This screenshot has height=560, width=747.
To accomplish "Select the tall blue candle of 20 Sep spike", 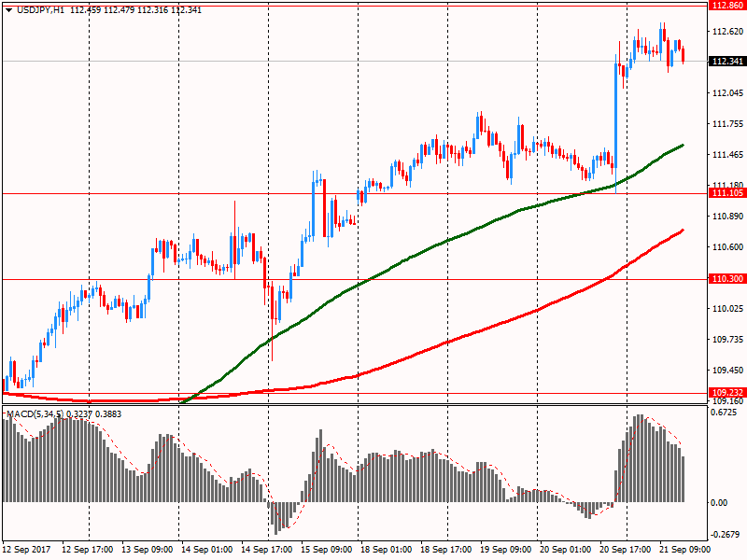I will click(616, 115).
